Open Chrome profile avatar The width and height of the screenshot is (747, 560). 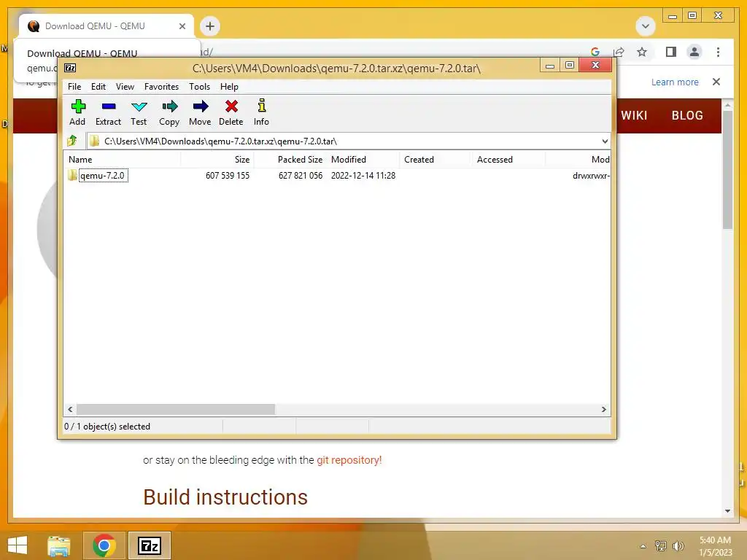click(694, 52)
